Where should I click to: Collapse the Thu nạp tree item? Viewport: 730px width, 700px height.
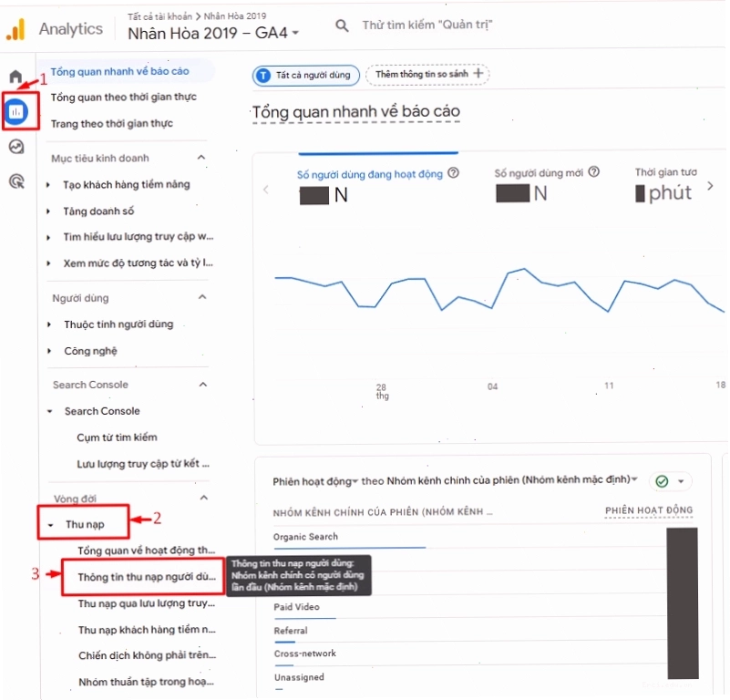click(50, 525)
